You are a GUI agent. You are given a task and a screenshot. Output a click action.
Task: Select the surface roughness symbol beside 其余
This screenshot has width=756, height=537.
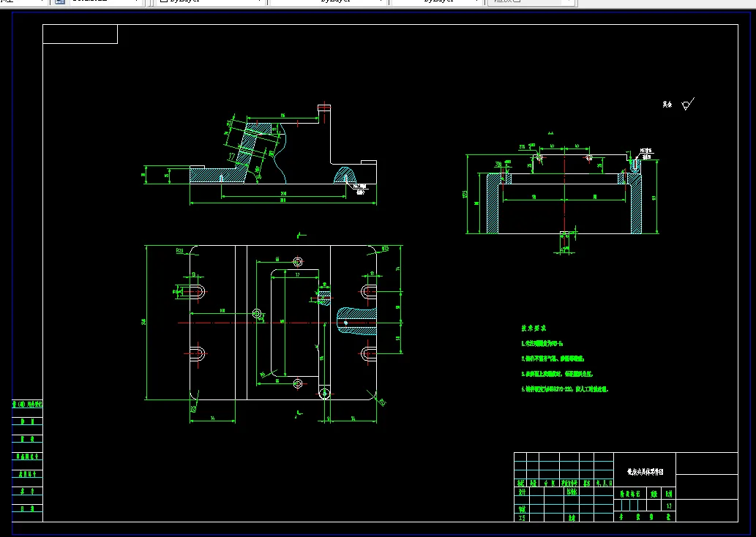pyautogui.click(x=688, y=104)
